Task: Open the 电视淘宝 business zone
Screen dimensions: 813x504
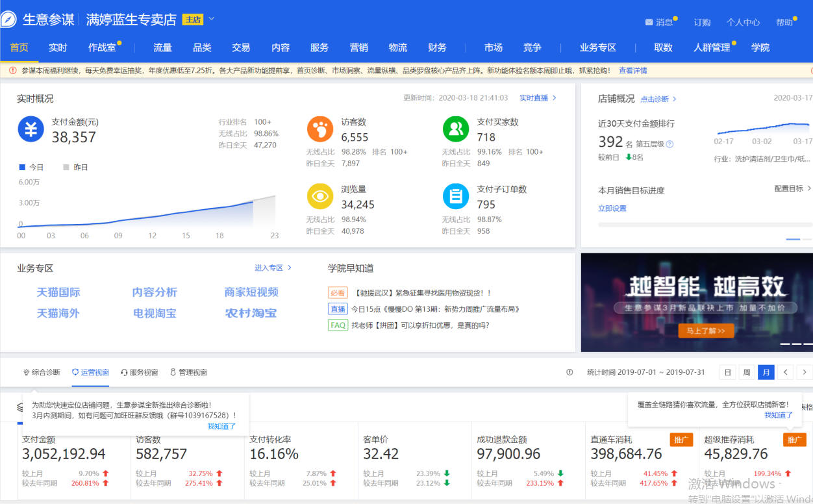Action: tap(155, 313)
